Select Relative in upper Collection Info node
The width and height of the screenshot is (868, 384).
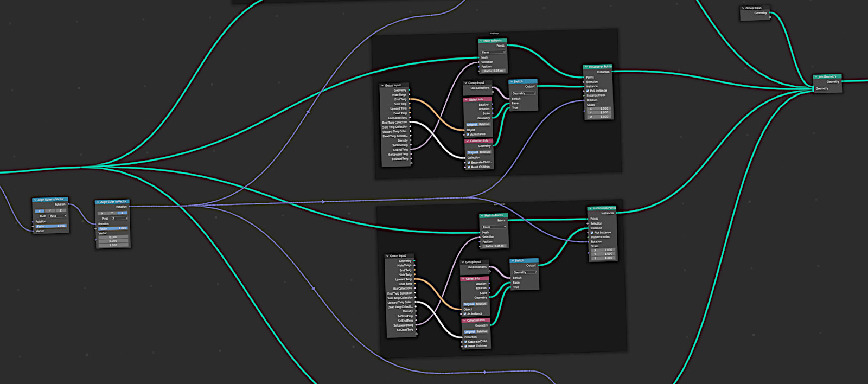[x=485, y=152]
